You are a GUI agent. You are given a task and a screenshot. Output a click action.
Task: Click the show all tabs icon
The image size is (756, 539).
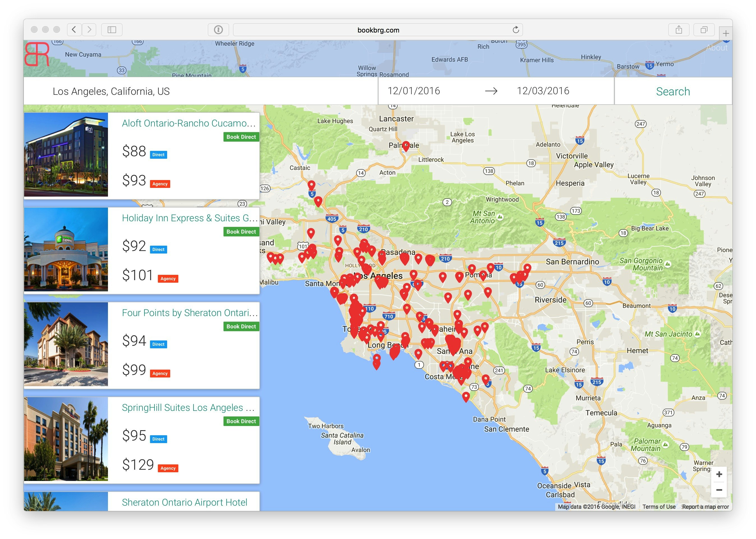click(704, 30)
